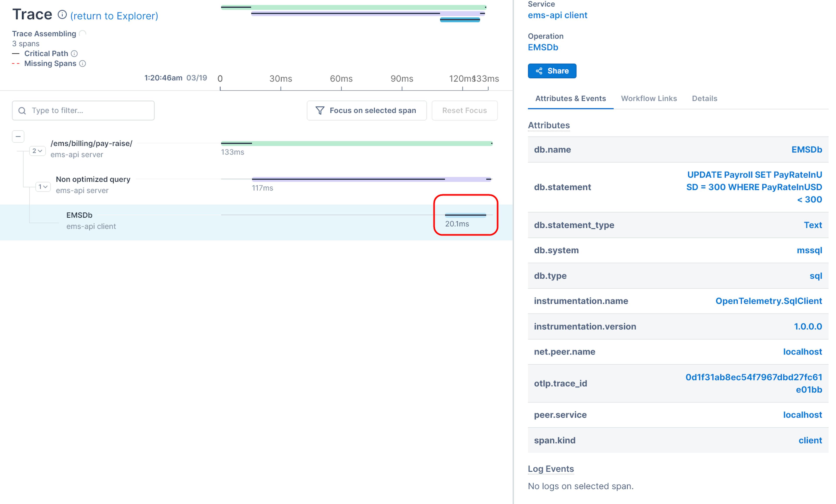
Task: Click the 30ms timeline tick label
Action: click(x=281, y=79)
